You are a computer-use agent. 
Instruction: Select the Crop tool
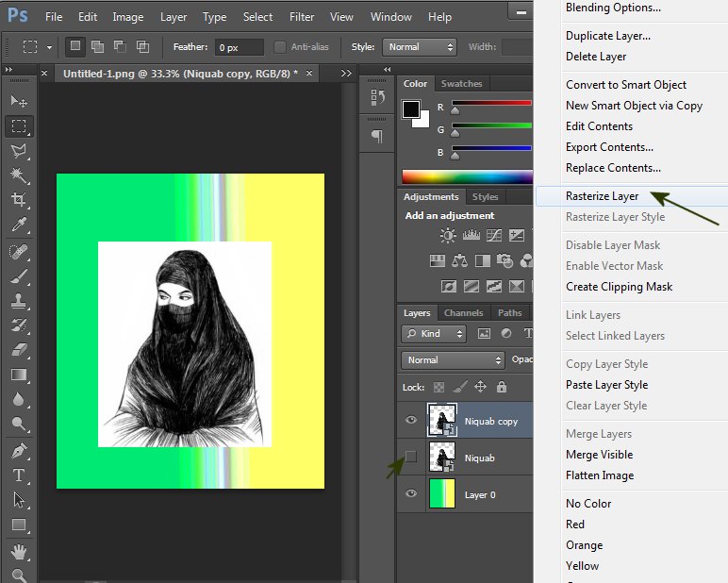[x=19, y=200]
